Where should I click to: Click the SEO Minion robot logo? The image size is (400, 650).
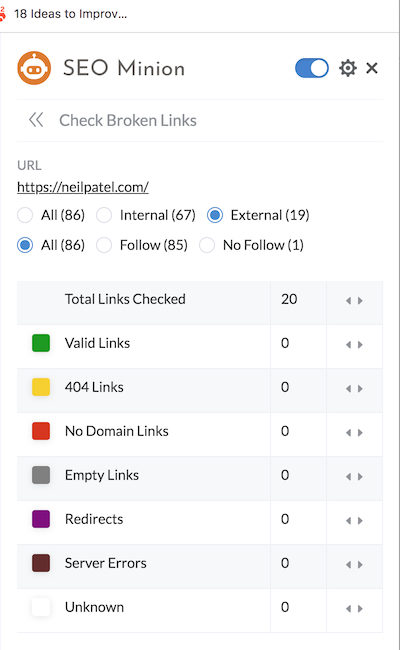pos(34,68)
